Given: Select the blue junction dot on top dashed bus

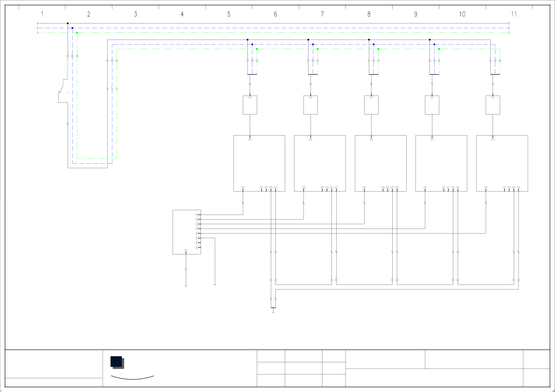Looking at the screenshot, I should click(72, 28).
